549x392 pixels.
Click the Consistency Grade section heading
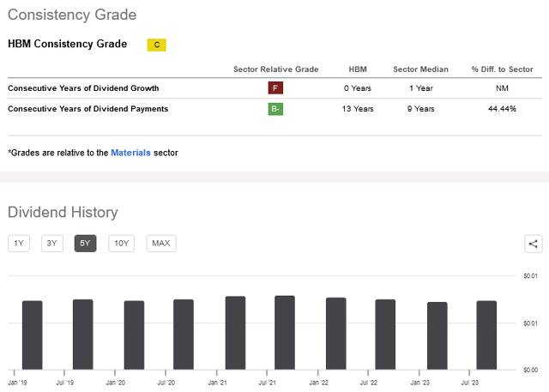72,15
